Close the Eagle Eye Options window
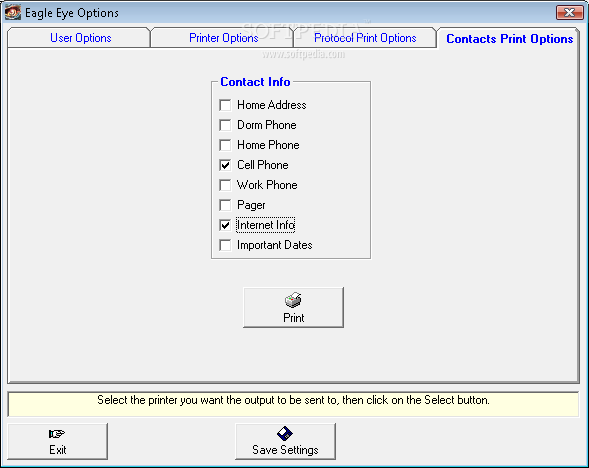 coord(569,12)
